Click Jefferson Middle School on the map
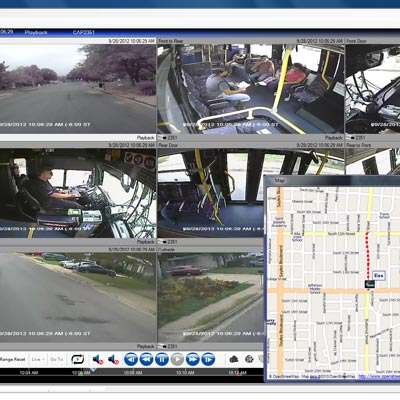The image size is (400, 400). tap(315, 289)
